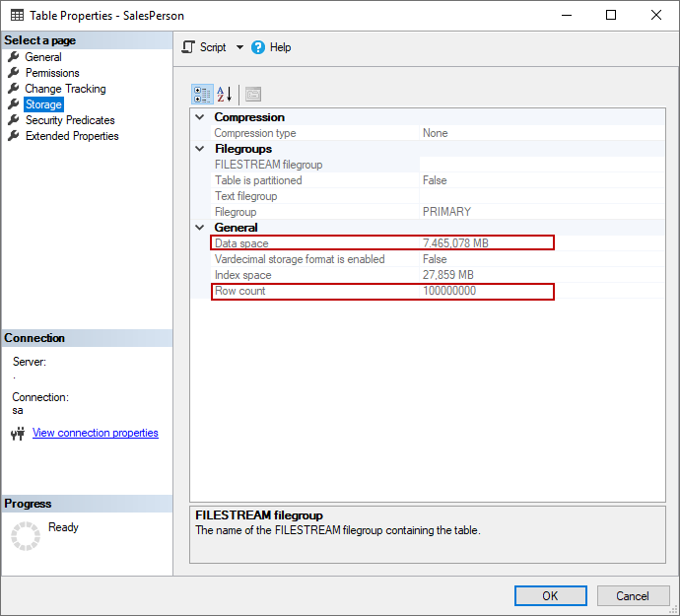Open the Permissions page

(52, 73)
